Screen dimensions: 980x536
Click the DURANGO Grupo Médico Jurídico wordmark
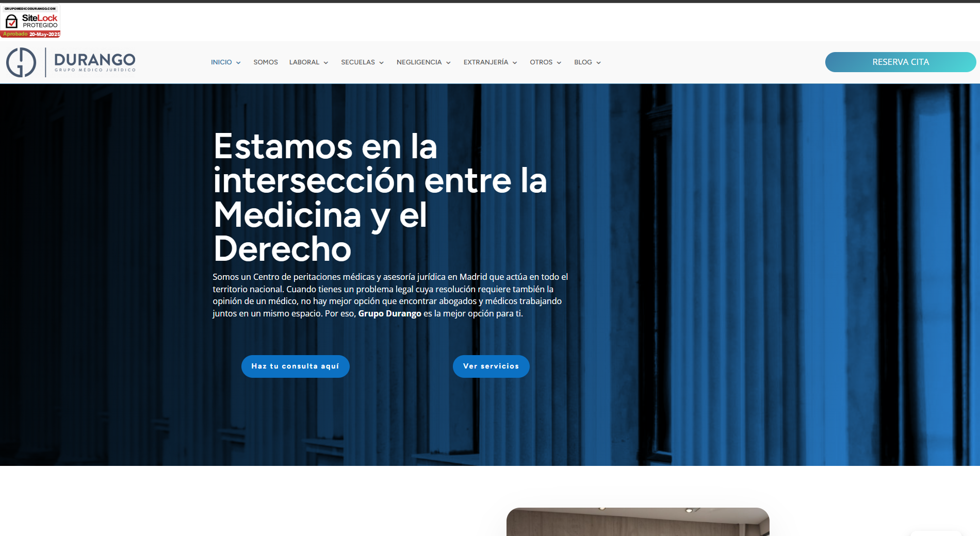pyautogui.click(x=95, y=62)
